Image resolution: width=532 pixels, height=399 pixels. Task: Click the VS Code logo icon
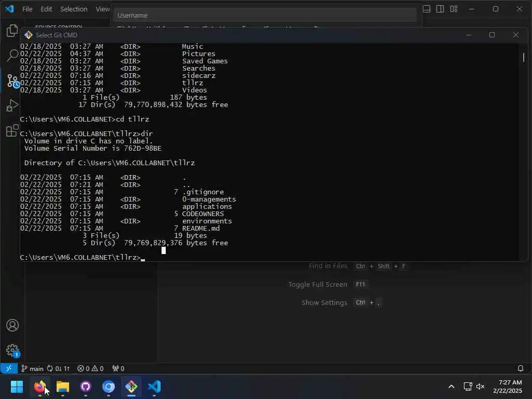[x=9, y=9]
